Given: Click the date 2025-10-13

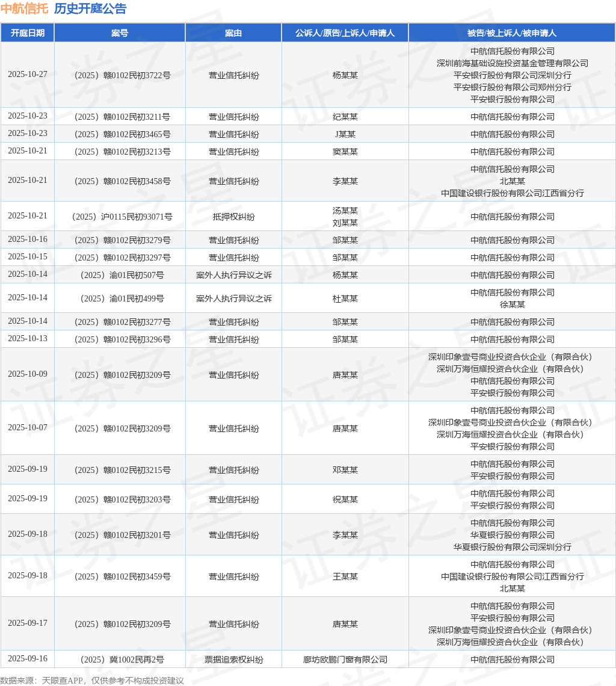Looking at the screenshot, I should click(x=28, y=339).
